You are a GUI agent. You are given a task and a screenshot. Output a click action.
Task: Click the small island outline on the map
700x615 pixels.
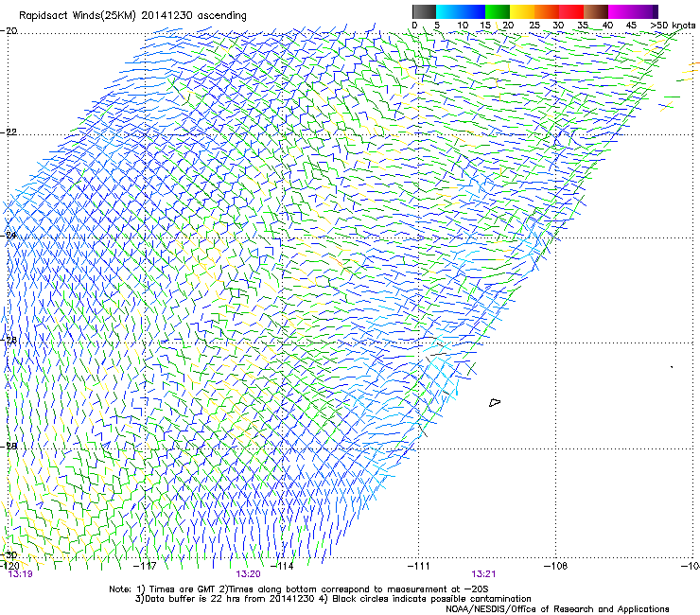pos(495,402)
